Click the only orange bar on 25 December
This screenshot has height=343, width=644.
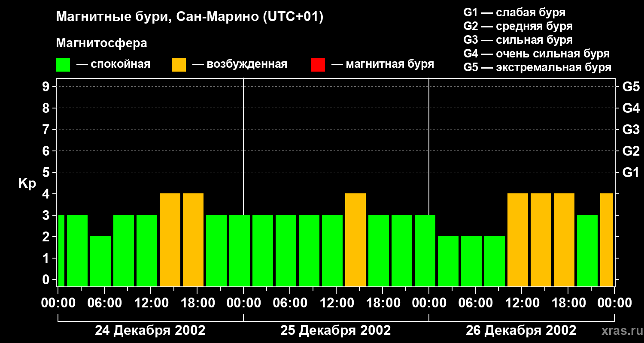(355, 240)
